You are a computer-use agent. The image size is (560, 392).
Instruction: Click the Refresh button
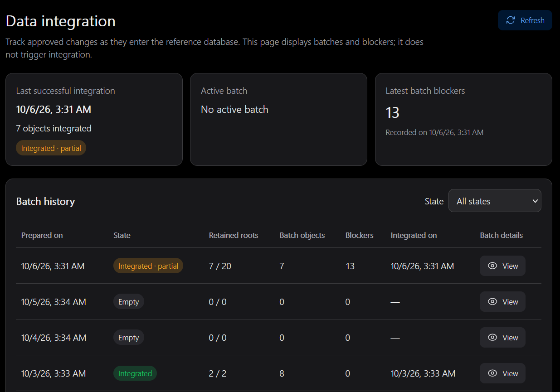pyautogui.click(x=525, y=20)
